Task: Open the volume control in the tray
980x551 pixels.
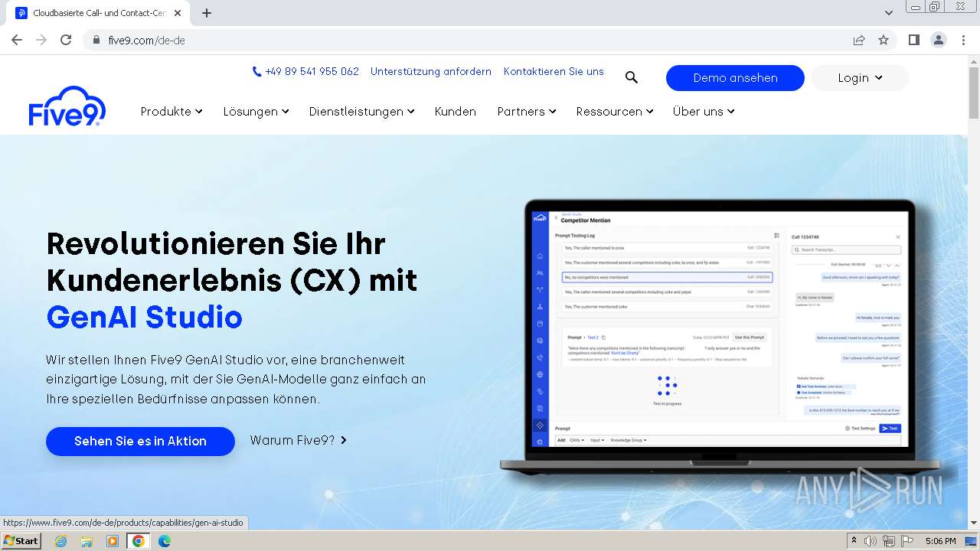Action: (x=871, y=541)
